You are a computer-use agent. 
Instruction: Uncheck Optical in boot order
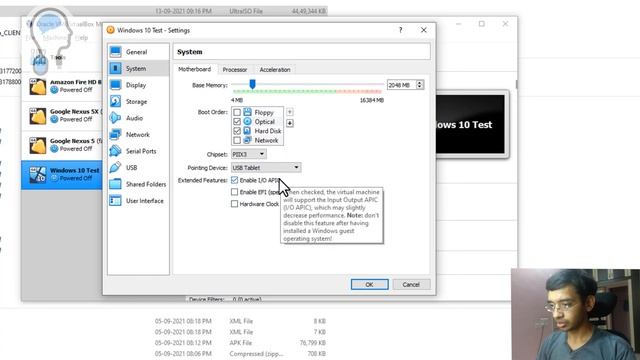tap(237, 122)
